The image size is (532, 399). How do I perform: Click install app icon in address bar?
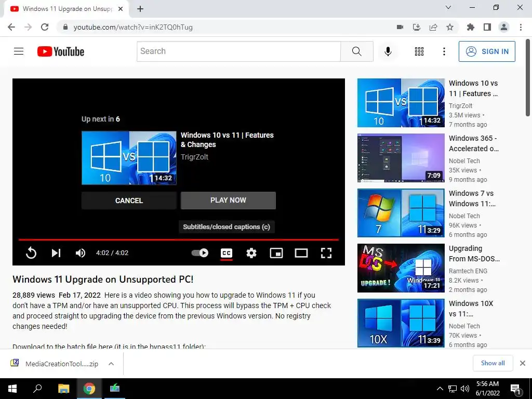coord(416,27)
